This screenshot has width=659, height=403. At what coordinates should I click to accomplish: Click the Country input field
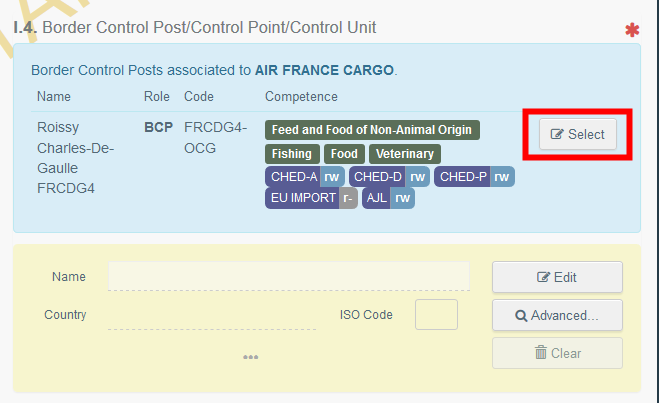click(212, 315)
